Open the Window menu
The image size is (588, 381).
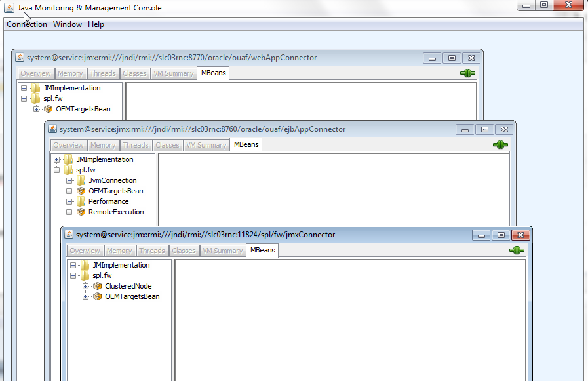tap(67, 24)
